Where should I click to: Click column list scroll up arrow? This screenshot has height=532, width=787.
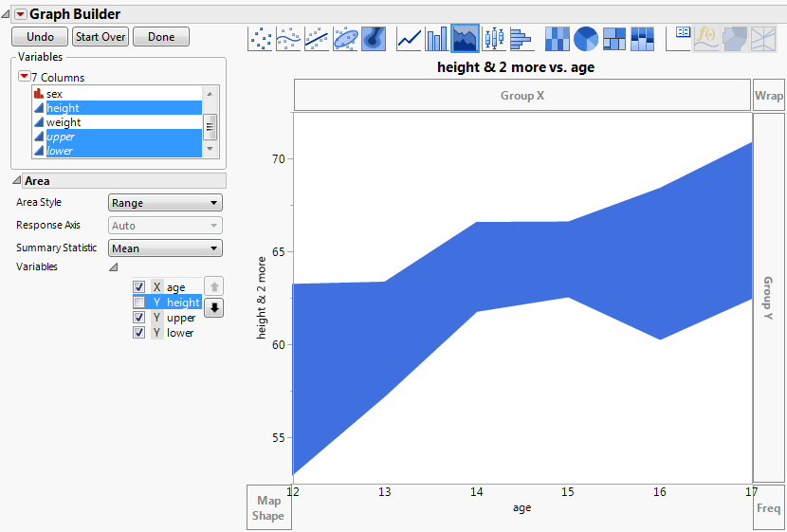(210, 94)
